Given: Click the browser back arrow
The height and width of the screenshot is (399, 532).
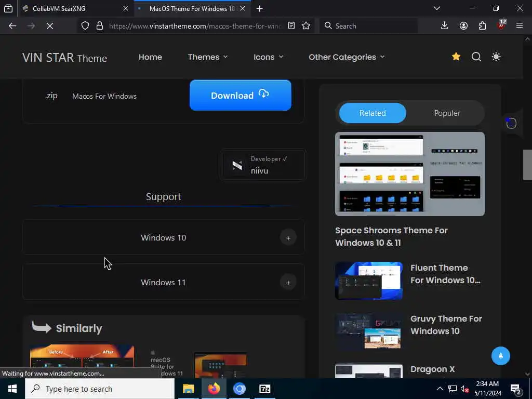Looking at the screenshot, I should coord(12,26).
